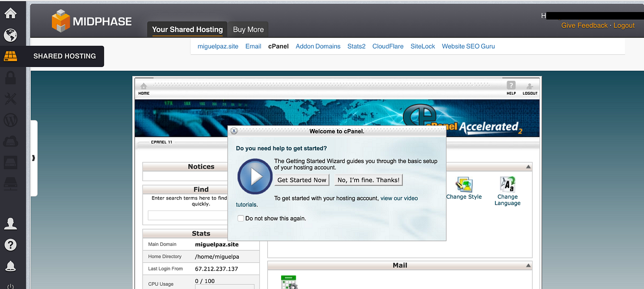Open the globe icon in the sidebar
Image resolution: width=644 pixels, height=289 pixels.
point(10,35)
